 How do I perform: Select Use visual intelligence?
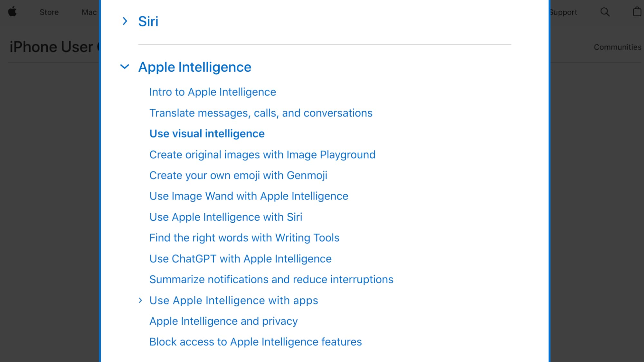(207, 134)
